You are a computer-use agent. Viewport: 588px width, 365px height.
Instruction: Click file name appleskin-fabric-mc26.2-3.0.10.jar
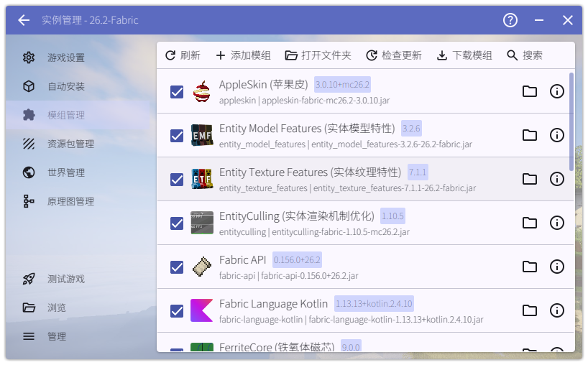(x=326, y=101)
